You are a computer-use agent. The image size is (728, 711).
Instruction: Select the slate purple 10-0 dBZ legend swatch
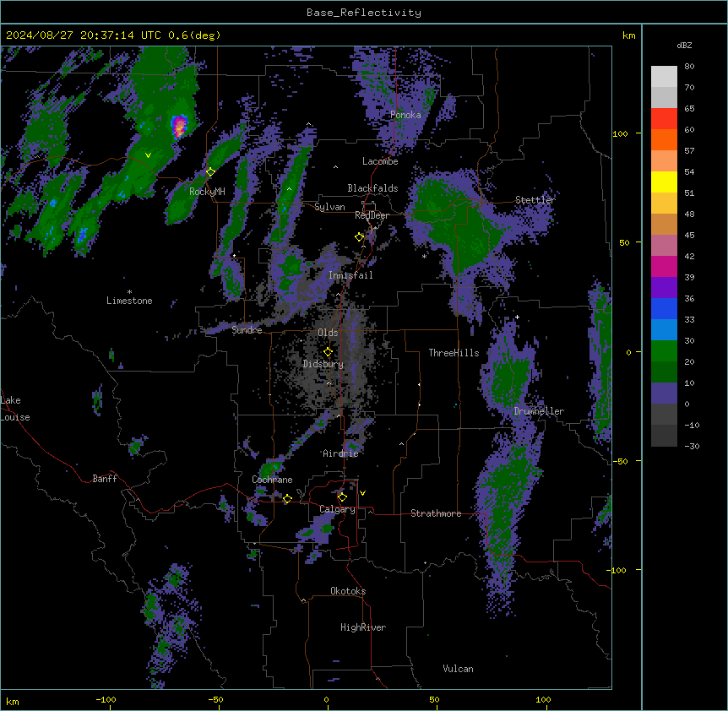664,393
